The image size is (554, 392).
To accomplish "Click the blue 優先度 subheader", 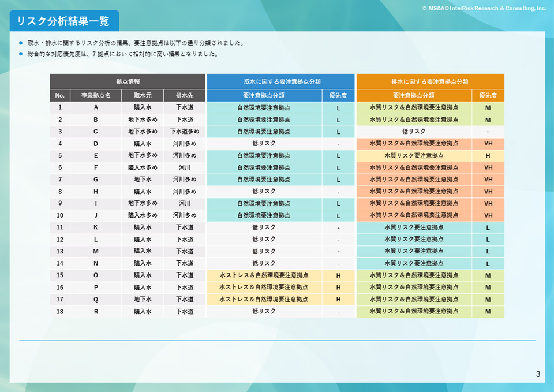I will tap(338, 95).
